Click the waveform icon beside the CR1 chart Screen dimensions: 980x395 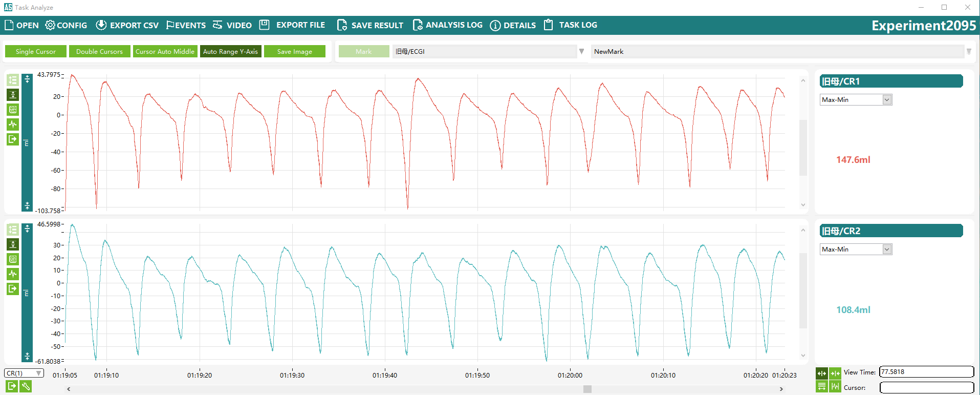pos(13,124)
